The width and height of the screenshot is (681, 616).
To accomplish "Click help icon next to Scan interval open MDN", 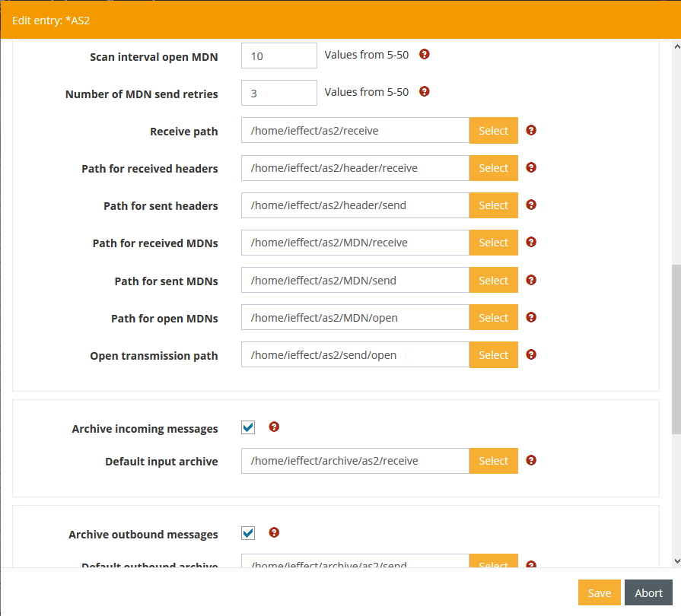I will pos(425,55).
